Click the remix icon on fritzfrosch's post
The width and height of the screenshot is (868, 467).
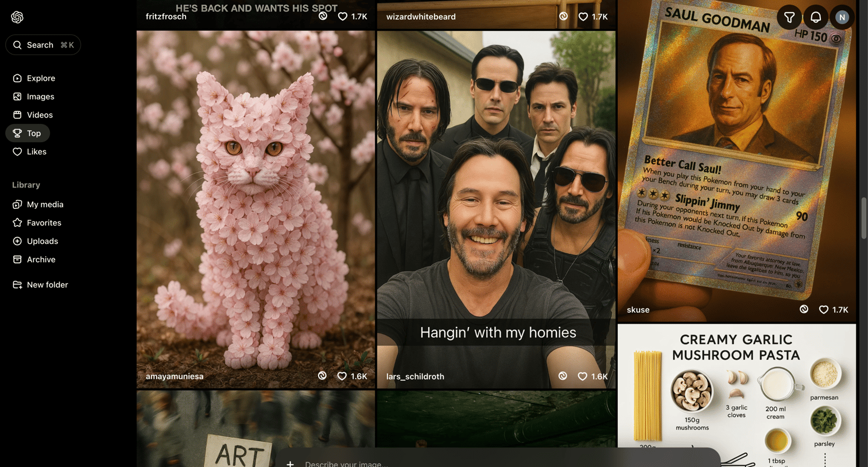[323, 16]
